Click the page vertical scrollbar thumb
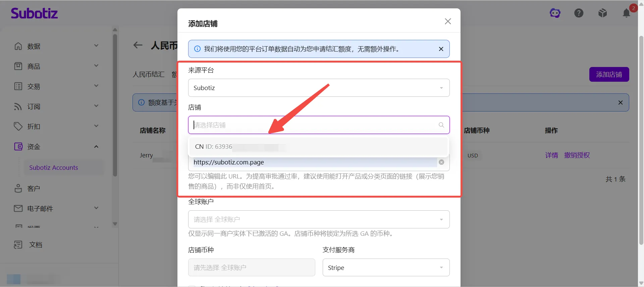Image resolution: width=644 pixels, height=287 pixels. (x=641, y=141)
